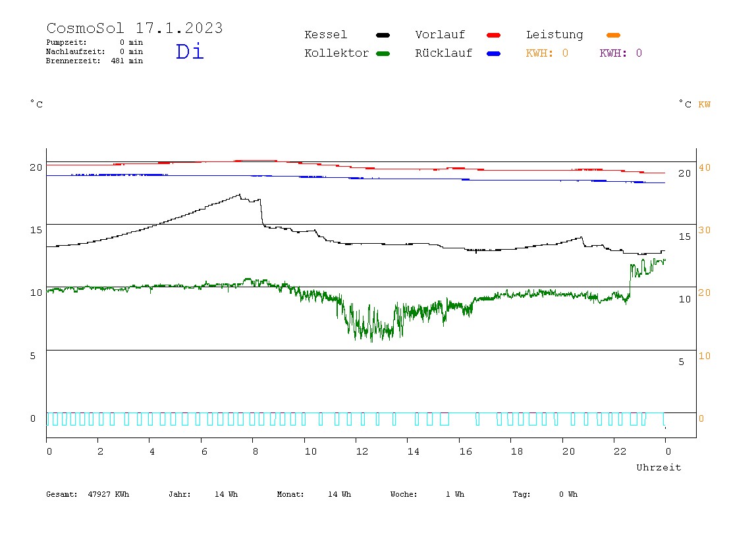This screenshot has height=535, width=756.
Task: Select the "47927 KWh" total value
Action: (x=109, y=494)
